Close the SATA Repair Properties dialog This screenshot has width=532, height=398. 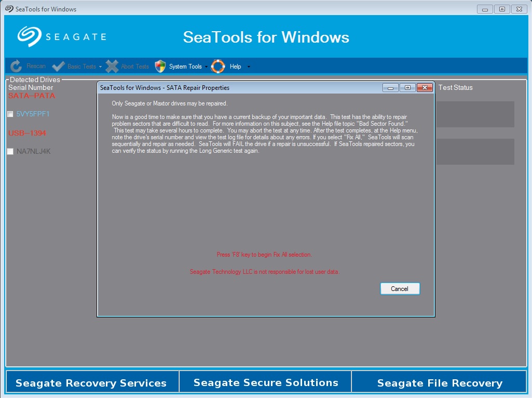pyautogui.click(x=425, y=88)
